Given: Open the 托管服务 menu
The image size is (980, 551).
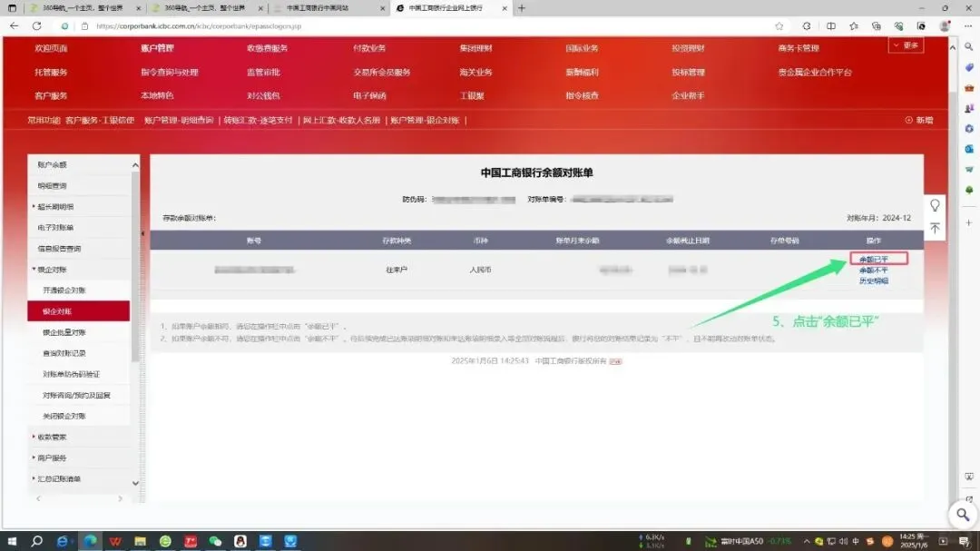Looking at the screenshot, I should (51, 72).
